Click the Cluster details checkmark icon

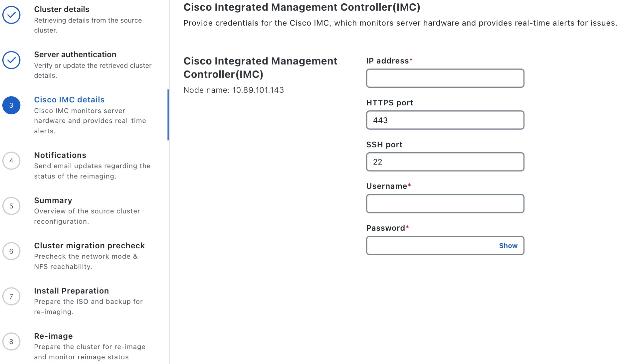click(x=11, y=15)
